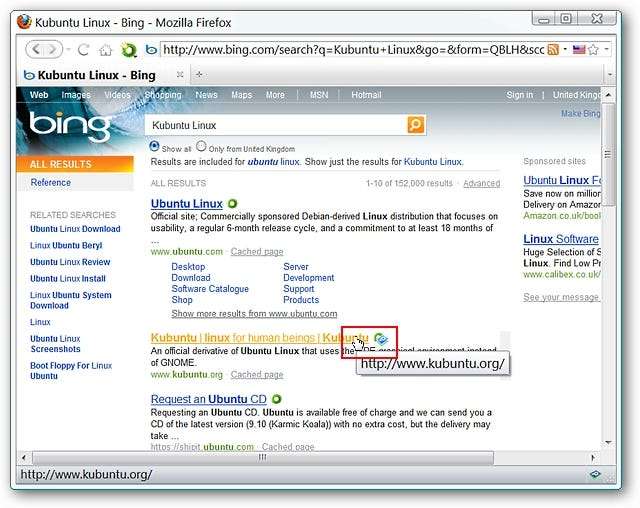Click the bing logo on the page
Screen dimensions: 640x508
pyautogui.click(x=70, y=126)
